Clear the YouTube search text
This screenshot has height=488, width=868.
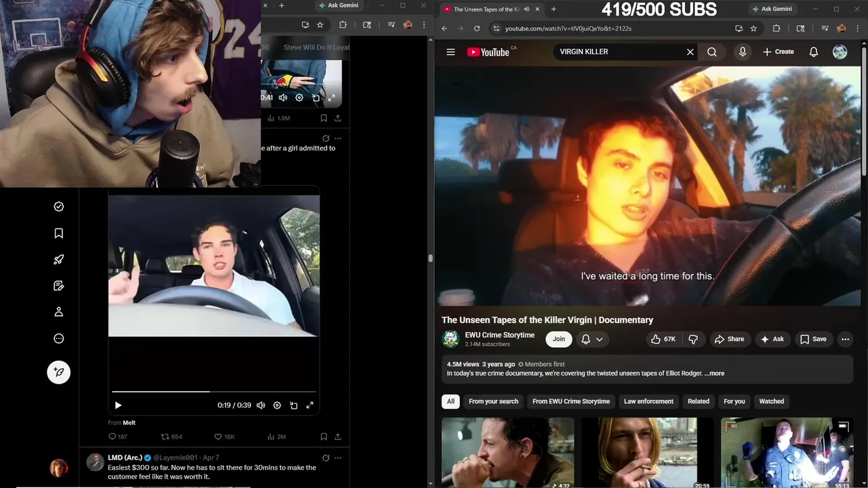click(x=690, y=52)
